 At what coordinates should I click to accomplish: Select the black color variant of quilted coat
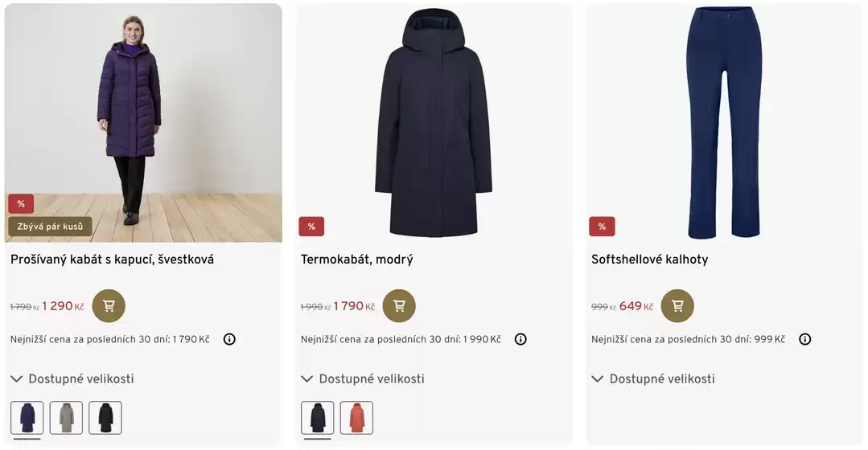point(105,418)
